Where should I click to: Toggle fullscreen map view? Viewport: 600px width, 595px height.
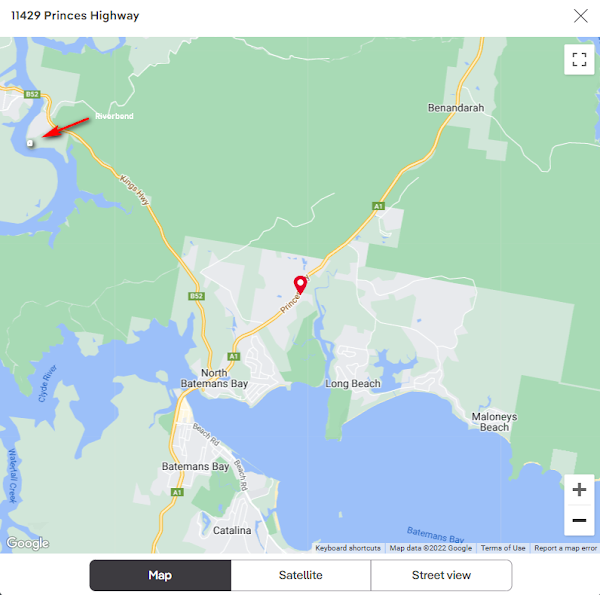579,60
